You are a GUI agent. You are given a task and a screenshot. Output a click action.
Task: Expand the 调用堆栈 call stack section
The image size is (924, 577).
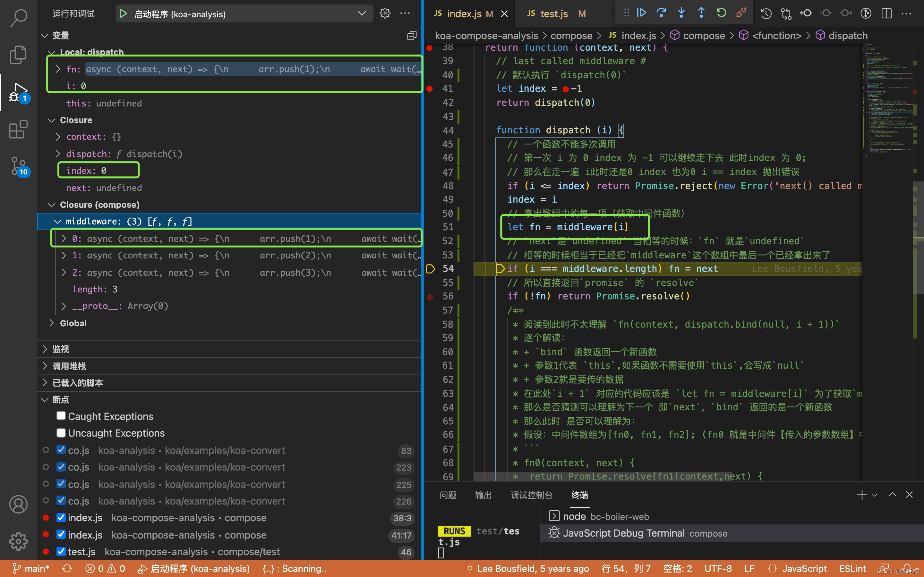pyautogui.click(x=69, y=366)
